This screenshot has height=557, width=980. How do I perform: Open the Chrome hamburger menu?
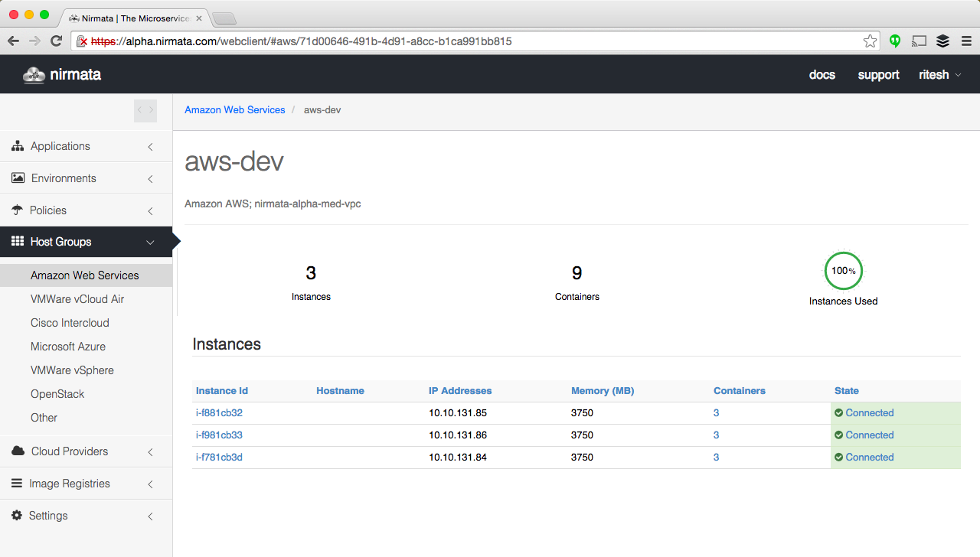pyautogui.click(x=965, y=41)
